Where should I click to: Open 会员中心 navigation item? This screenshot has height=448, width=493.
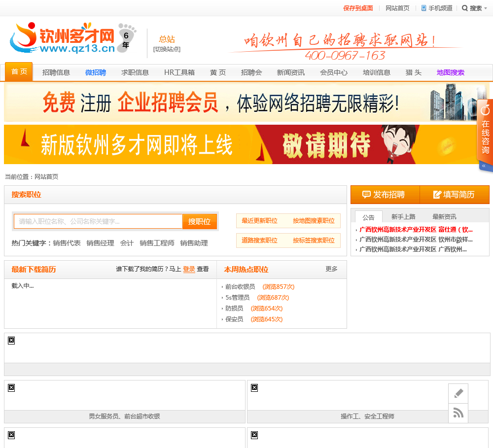click(x=334, y=72)
